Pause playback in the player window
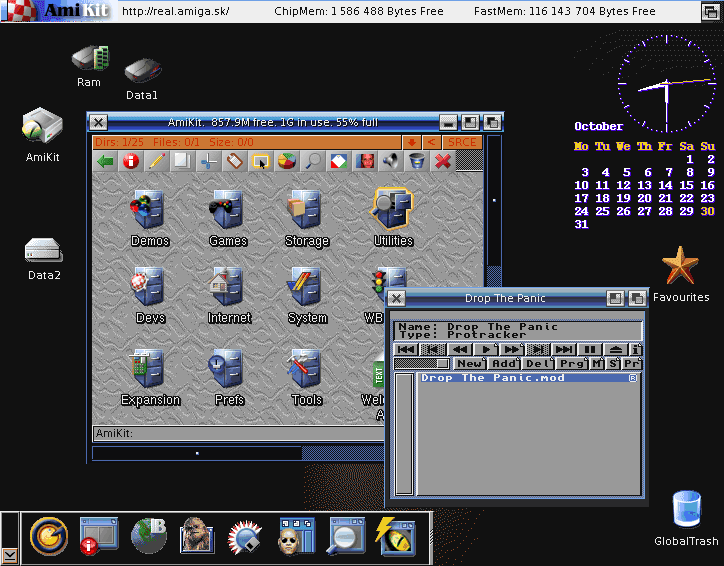Viewport: 724px width, 566px height. [x=590, y=349]
